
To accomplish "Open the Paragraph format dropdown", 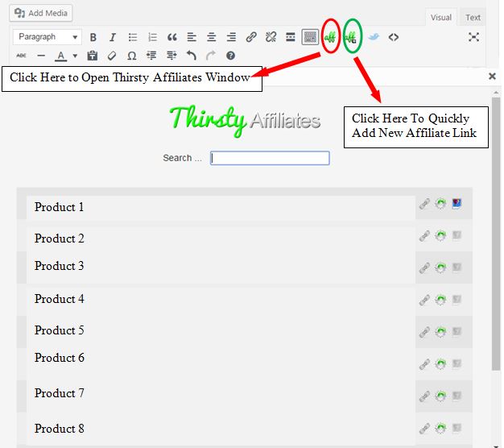I will coord(48,37).
